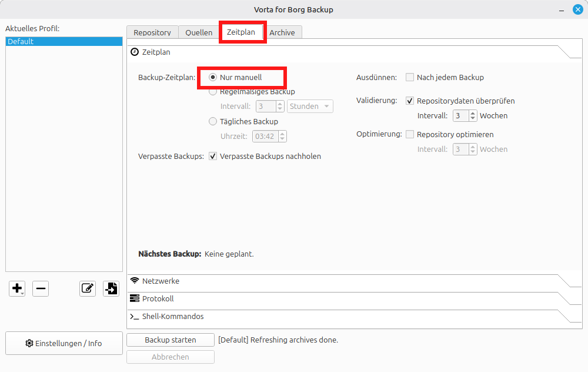Collapse the Zeitplan section header
This screenshot has width=588, height=372.
(x=355, y=52)
